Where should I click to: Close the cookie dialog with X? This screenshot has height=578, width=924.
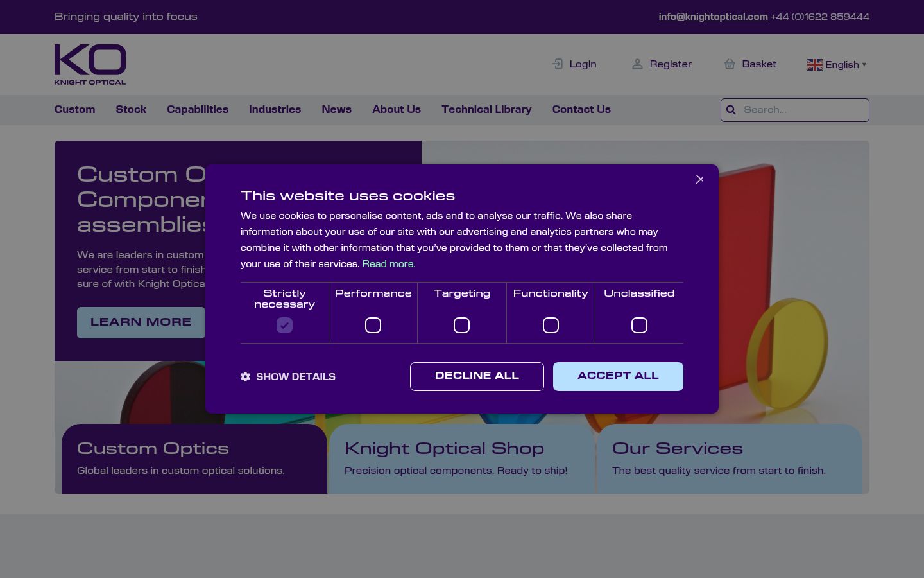click(x=699, y=179)
